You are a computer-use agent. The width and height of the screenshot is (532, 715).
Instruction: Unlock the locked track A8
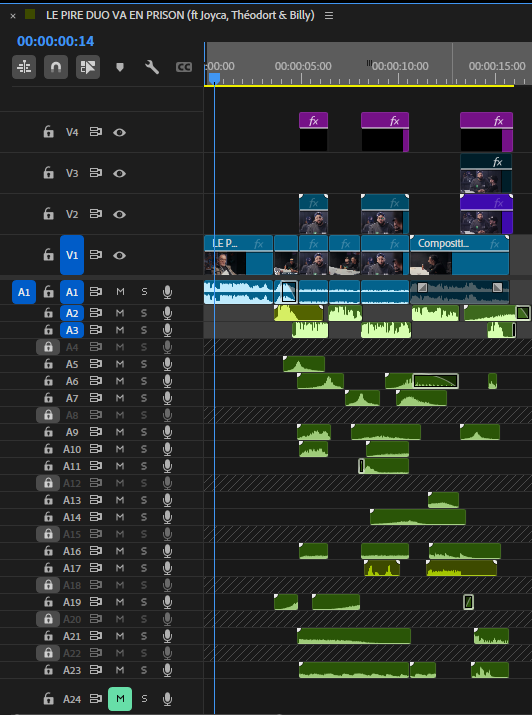coord(48,415)
